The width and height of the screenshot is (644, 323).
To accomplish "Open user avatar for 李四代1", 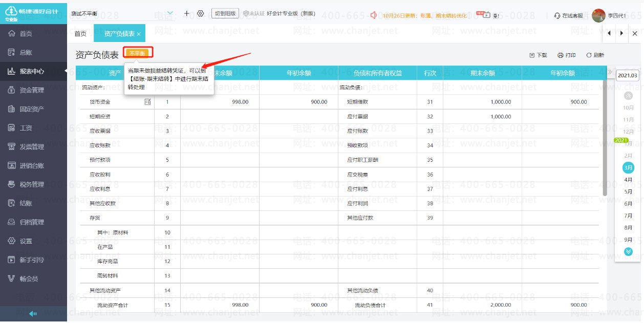I will pos(598,15).
